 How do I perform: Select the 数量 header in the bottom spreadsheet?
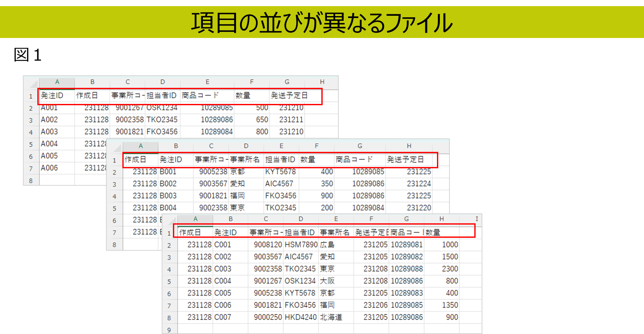point(433,233)
